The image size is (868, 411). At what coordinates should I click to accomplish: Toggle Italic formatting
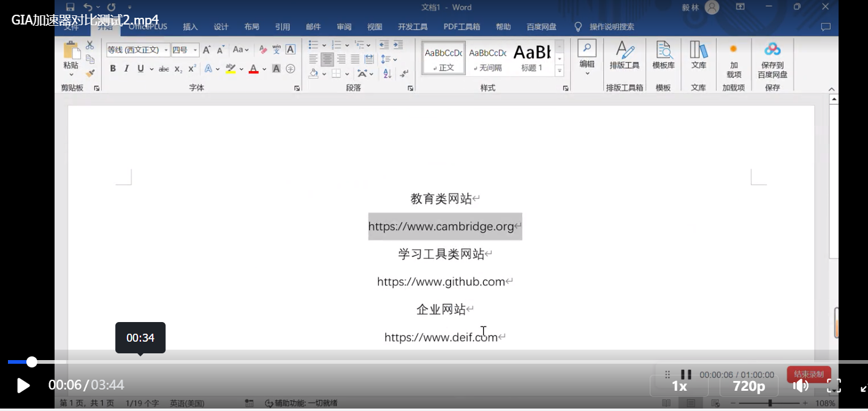[127, 69]
